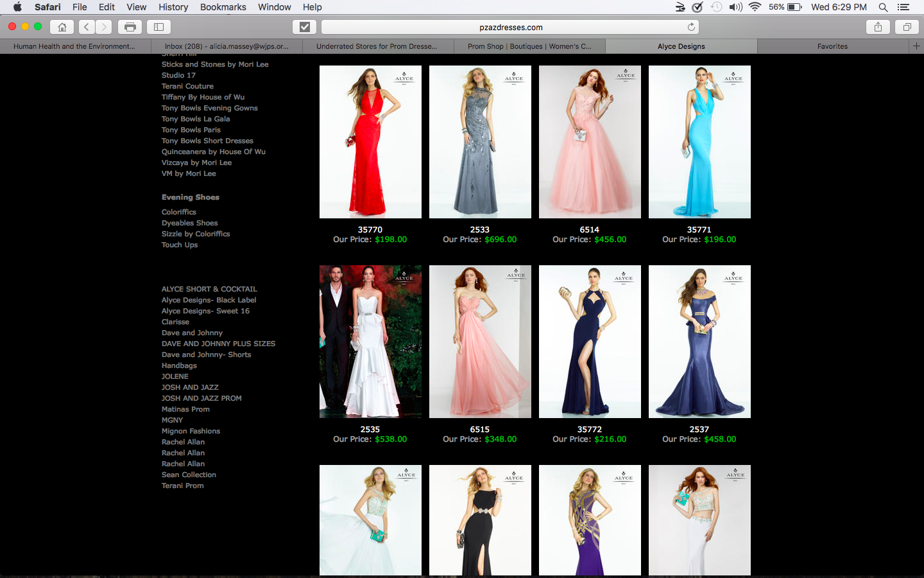Open the Bookmarks menu
Screen dimensions: 924x578
(223, 7)
